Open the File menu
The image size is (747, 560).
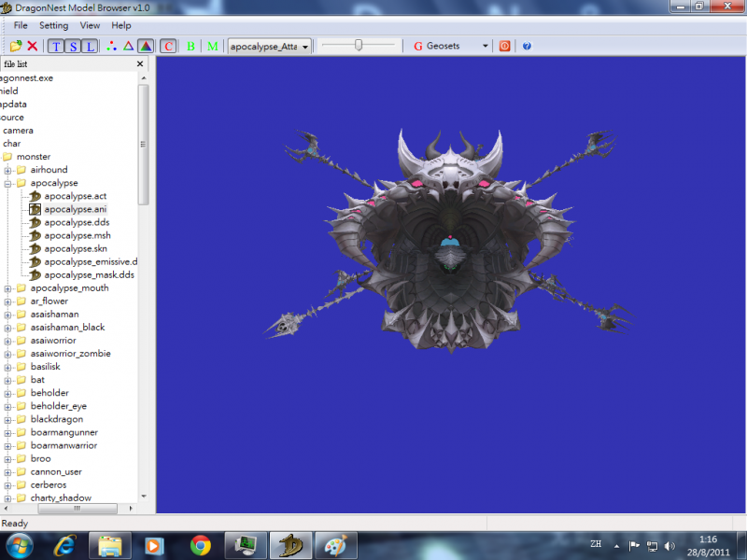pyautogui.click(x=21, y=26)
